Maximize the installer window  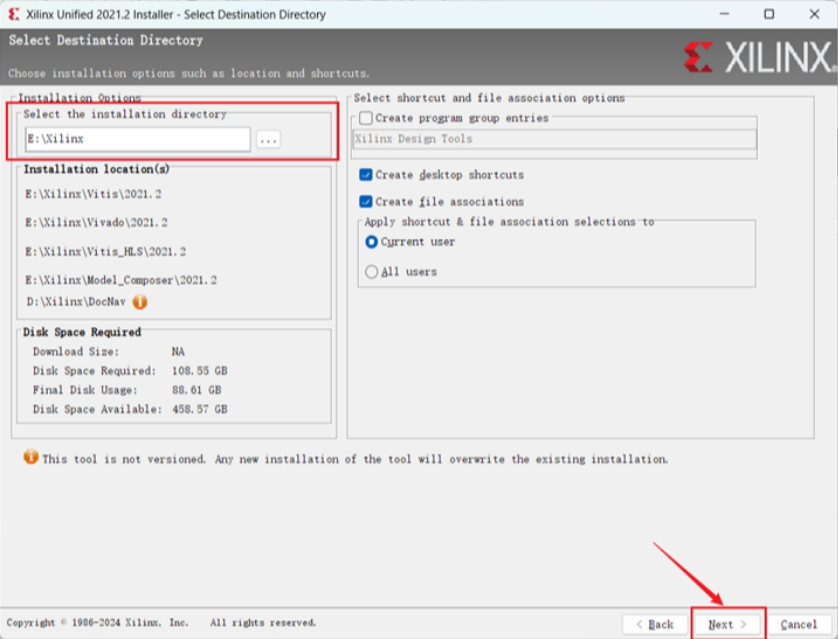pos(769,14)
